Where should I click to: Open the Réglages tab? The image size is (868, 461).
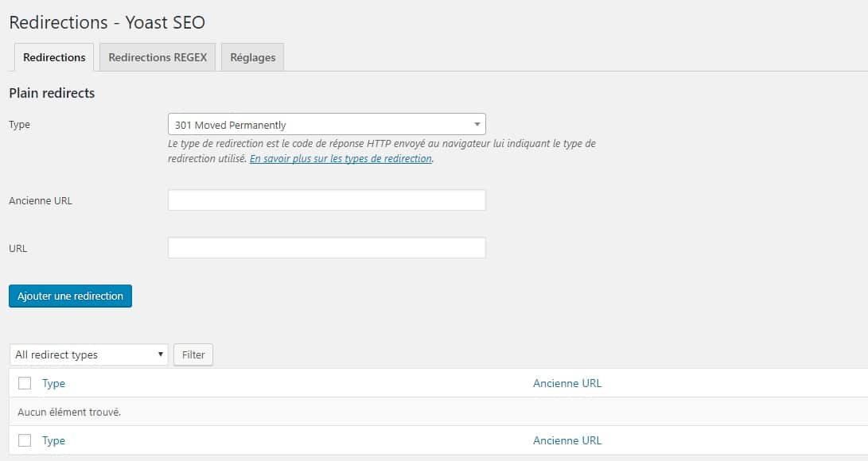pyautogui.click(x=252, y=56)
